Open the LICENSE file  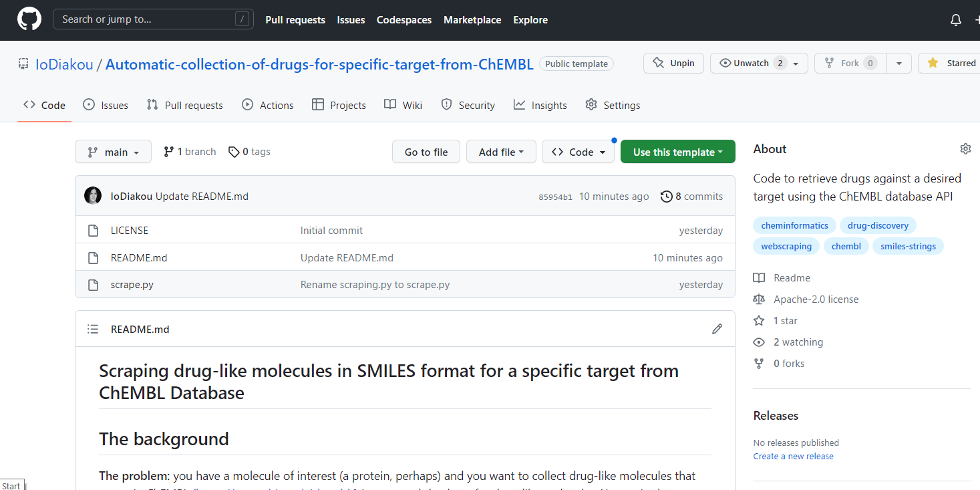(130, 230)
